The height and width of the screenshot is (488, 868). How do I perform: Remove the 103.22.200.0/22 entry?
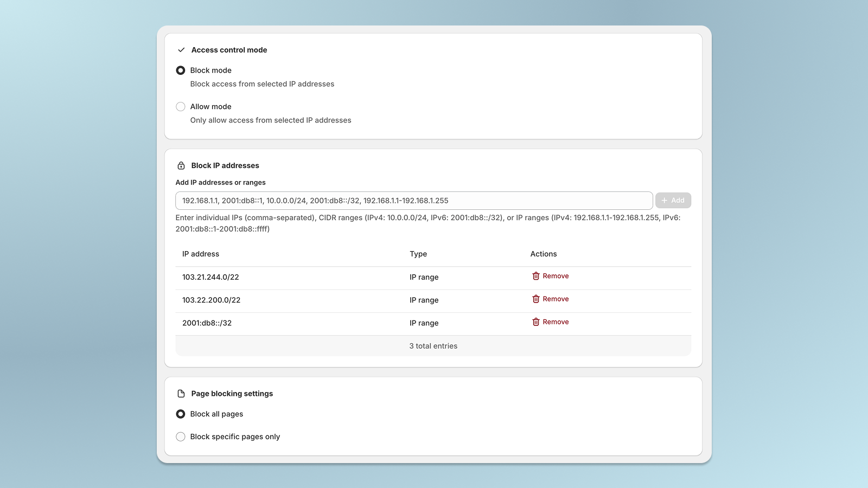[550, 299]
